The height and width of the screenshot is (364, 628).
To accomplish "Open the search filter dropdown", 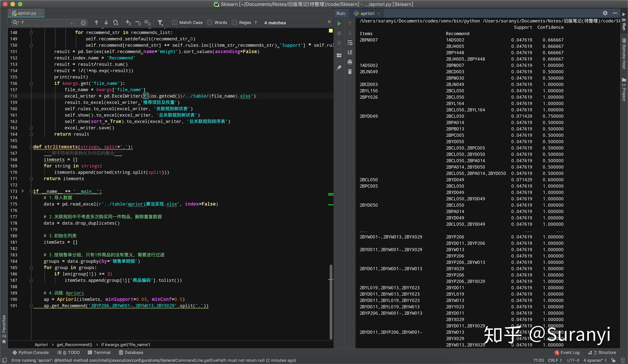I will coord(160,22).
